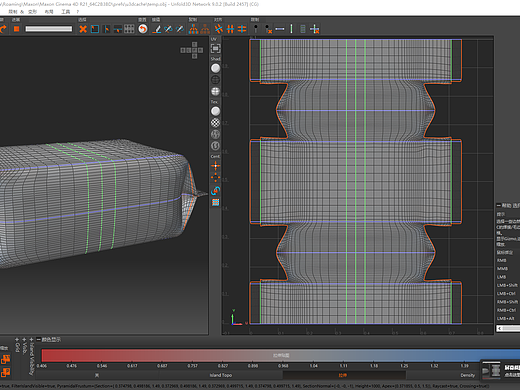Click the thumbnail preview at bottom right
The height and width of the screenshot is (390, 520).
pyautogui.click(x=492, y=370)
